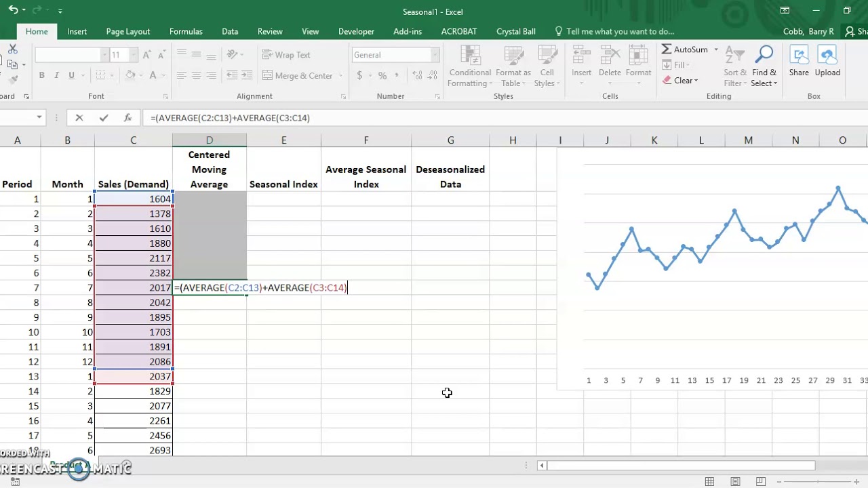Click the Sort & Filter button
The image size is (868, 488).
click(x=735, y=66)
